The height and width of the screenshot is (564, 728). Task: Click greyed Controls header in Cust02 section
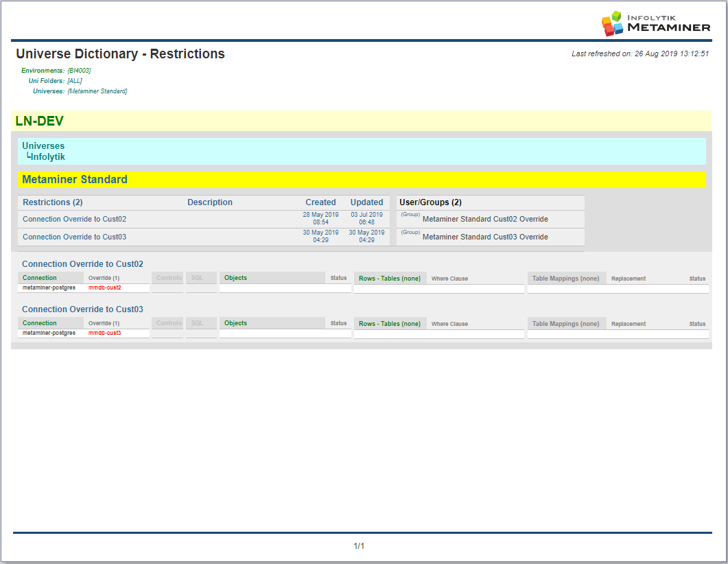pyautogui.click(x=169, y=278)
